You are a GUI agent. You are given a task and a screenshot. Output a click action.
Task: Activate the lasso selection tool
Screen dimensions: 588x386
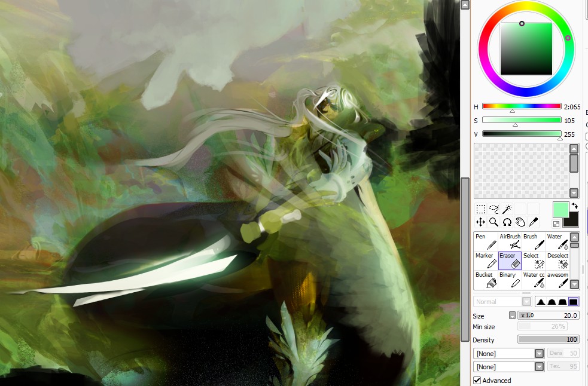[494, 209]
